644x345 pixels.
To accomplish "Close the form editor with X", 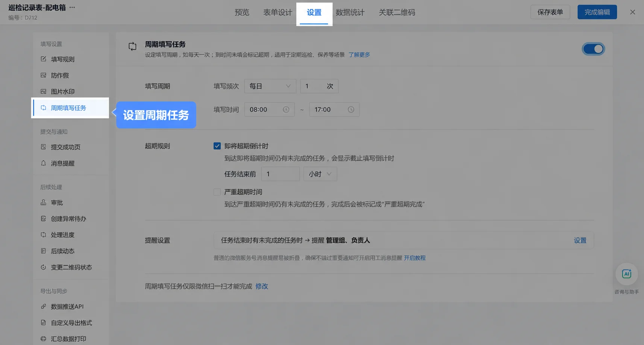I will point(632,12).
